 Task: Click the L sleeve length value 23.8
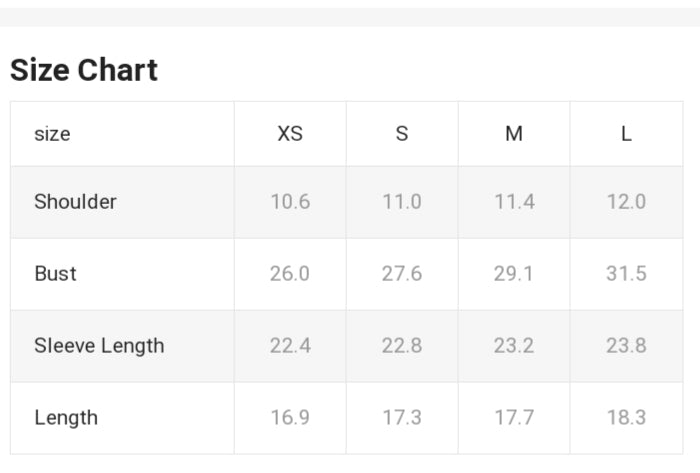(x=626, y=346)
